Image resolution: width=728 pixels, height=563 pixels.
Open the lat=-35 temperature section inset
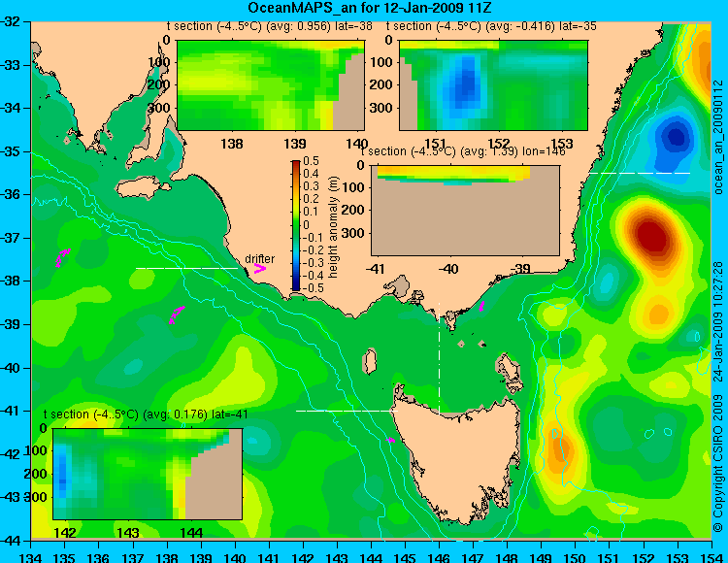coord(493,85)
